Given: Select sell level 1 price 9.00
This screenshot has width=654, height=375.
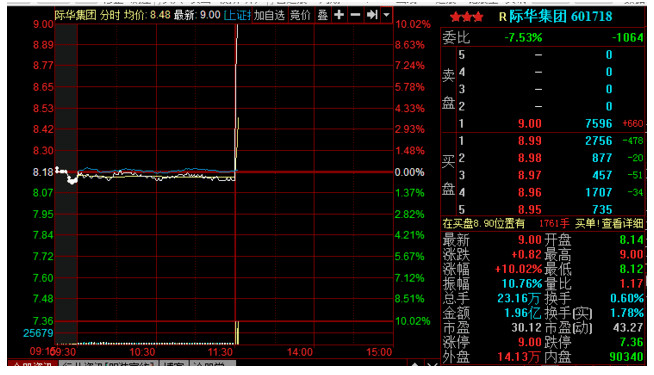Looking at the screenshot, I should (530, 123).
